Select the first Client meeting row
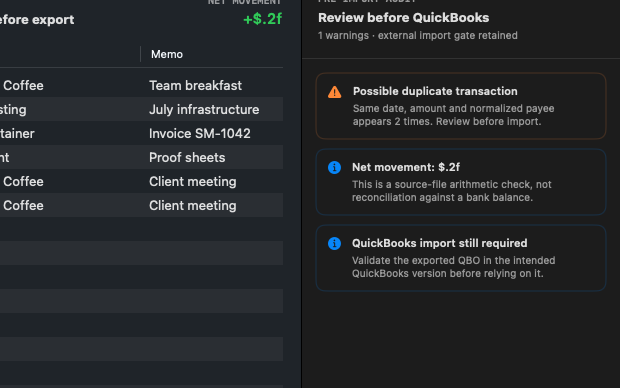The width and height of the screenshot is (620, 388). click(x=141, y=182)
